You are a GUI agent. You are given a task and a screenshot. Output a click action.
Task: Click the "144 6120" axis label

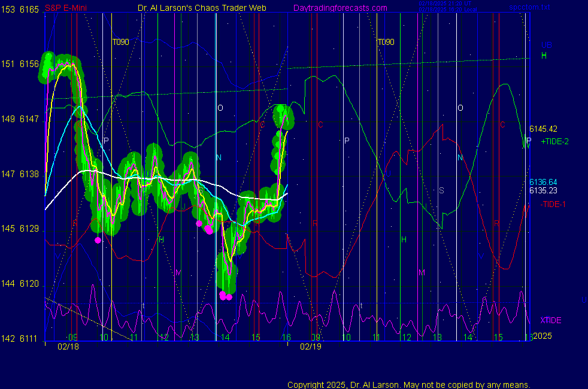tap(20, 284)
